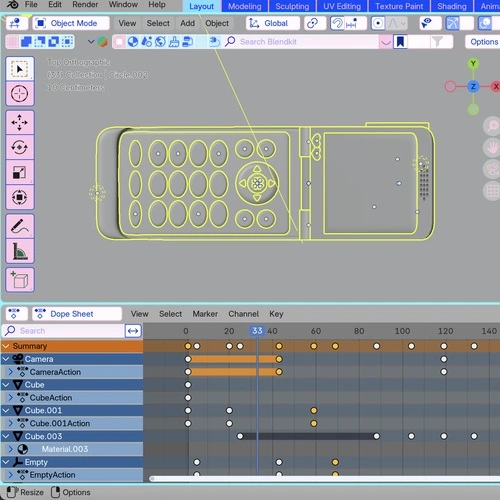
Task: Switch to the UV Editing workspace tab
Action: click(342, 6)
